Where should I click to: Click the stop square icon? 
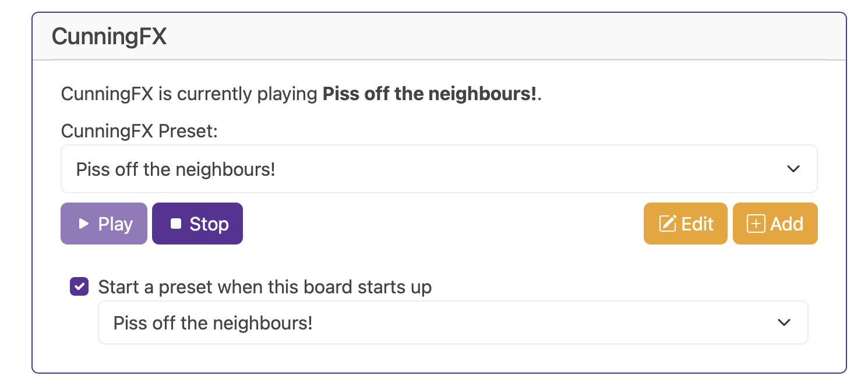[x=176, y=224]
